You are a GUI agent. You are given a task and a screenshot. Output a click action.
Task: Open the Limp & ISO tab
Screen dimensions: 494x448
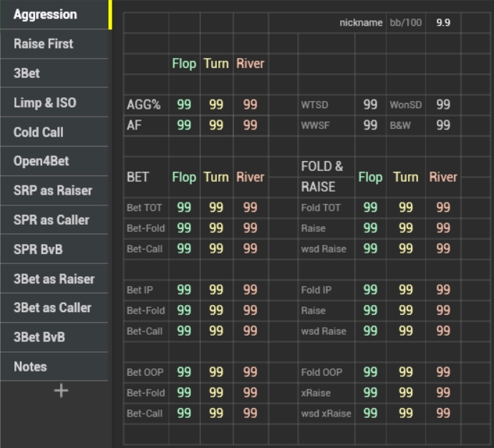click(44, 102)
